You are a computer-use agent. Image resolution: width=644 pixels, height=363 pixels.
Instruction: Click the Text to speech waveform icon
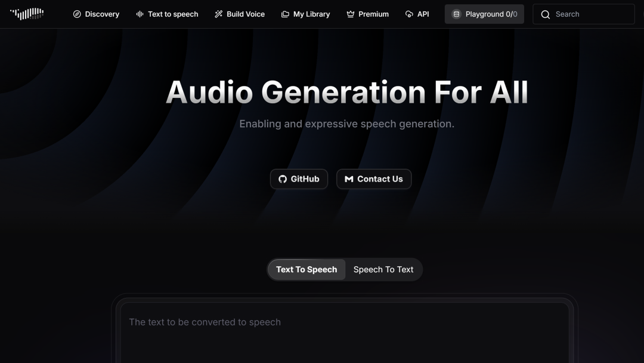click(x=140, y=14)
